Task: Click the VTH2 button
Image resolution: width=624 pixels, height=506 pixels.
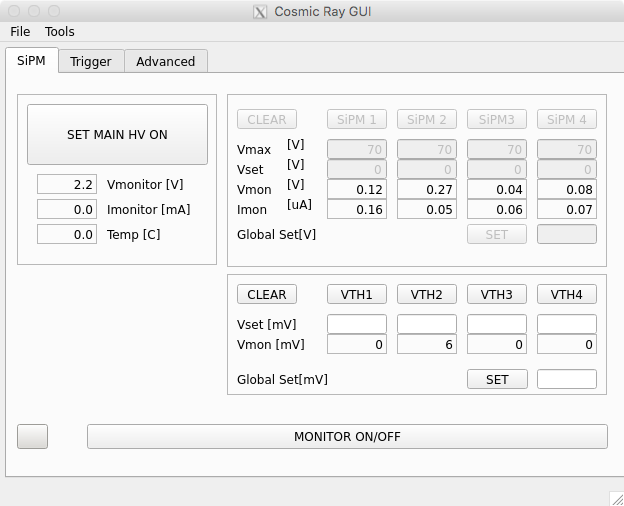Action: [427, 294]
